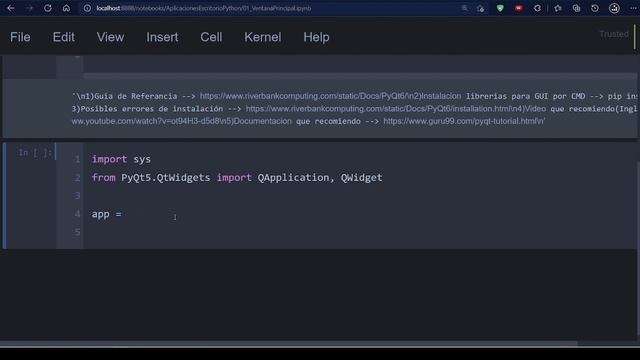Image resolution: width=640 pixels, height=360 pixels.
Task: Click 'Documentacion que recomiendo' output text
Action: 296,121
